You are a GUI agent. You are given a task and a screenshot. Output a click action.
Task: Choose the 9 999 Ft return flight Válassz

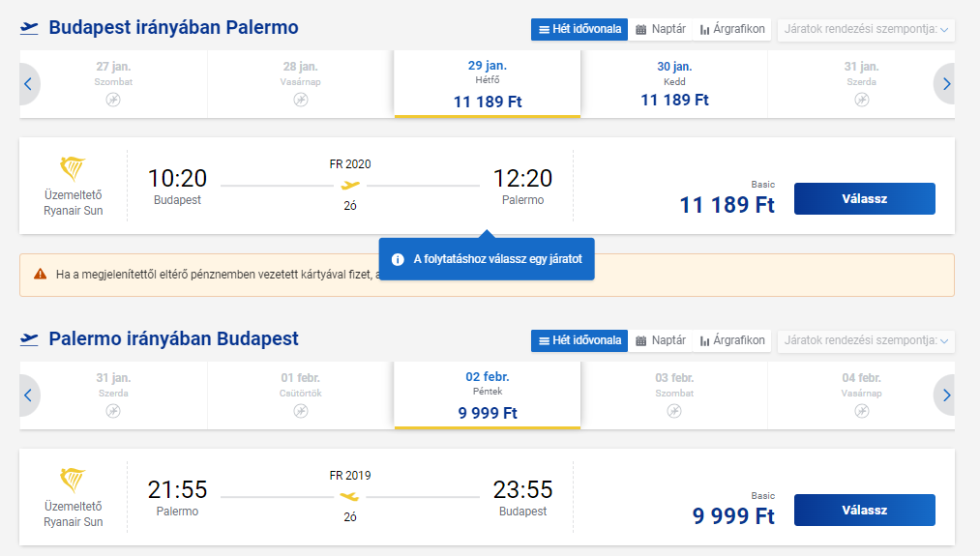point(864,510)
